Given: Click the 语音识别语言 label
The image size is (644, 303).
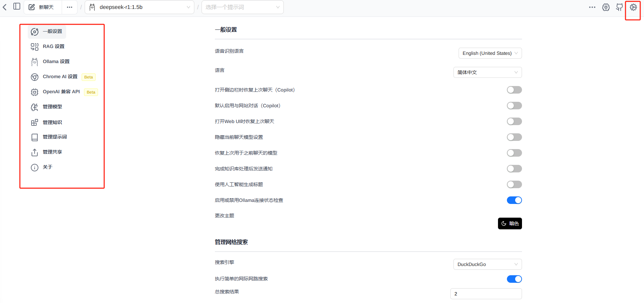Looking at the screenshot, I should click(229, 51).
